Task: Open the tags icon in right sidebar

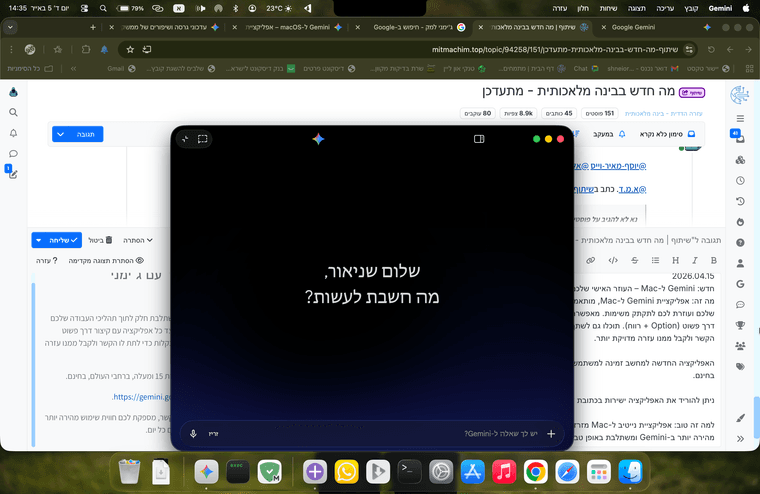Action: [x=740, y=367]
